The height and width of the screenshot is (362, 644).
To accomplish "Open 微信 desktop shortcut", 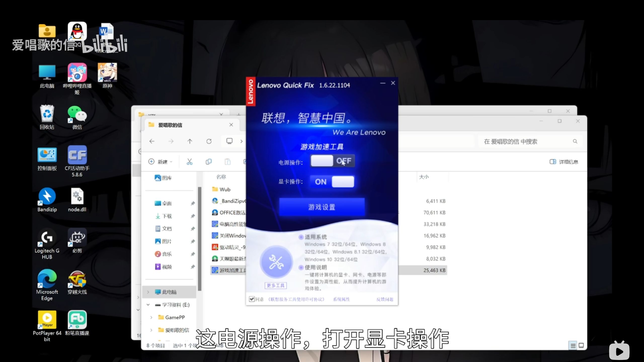I will point(77,117).
